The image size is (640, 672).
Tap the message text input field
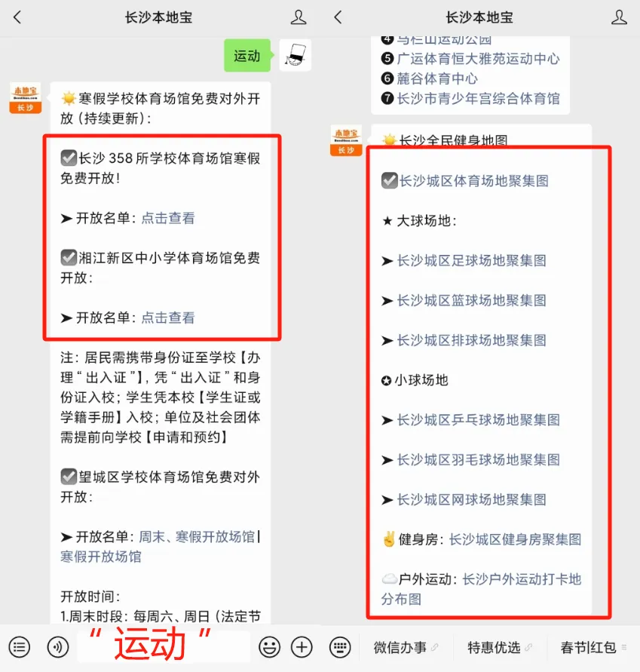pos(164,646)
